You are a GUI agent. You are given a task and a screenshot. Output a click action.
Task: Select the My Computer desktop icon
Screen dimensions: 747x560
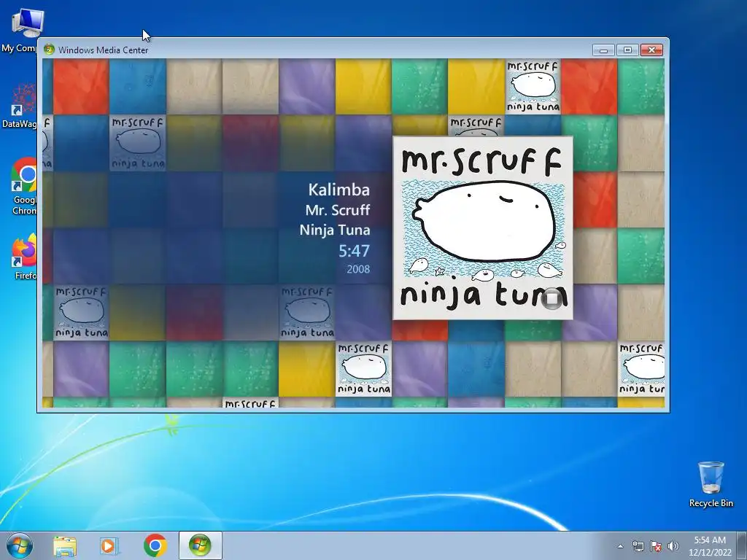(19, 29)
